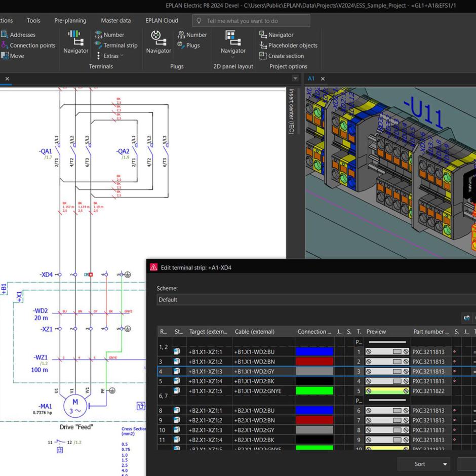Screen dimensions: 476x476
Task: Click red color cell of +B1.X1-WD2:BN
Action: (x=314, y=361)
